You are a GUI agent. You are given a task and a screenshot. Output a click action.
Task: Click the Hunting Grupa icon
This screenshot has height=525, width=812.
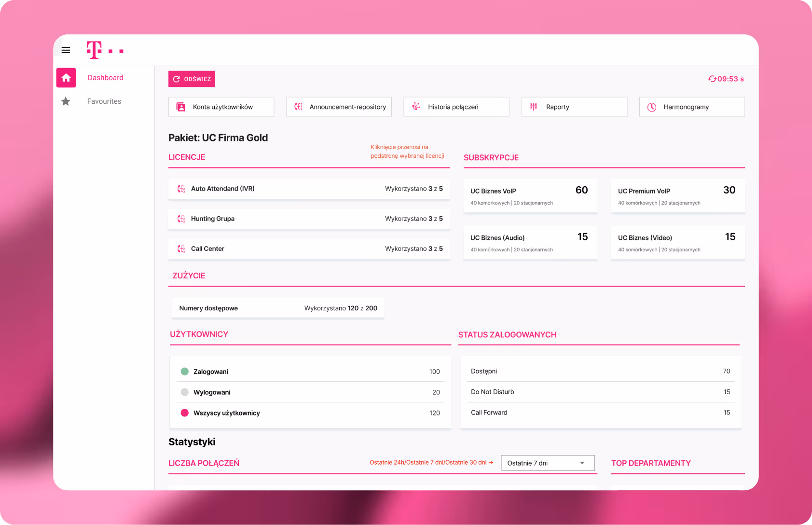(x=181, y=219)
